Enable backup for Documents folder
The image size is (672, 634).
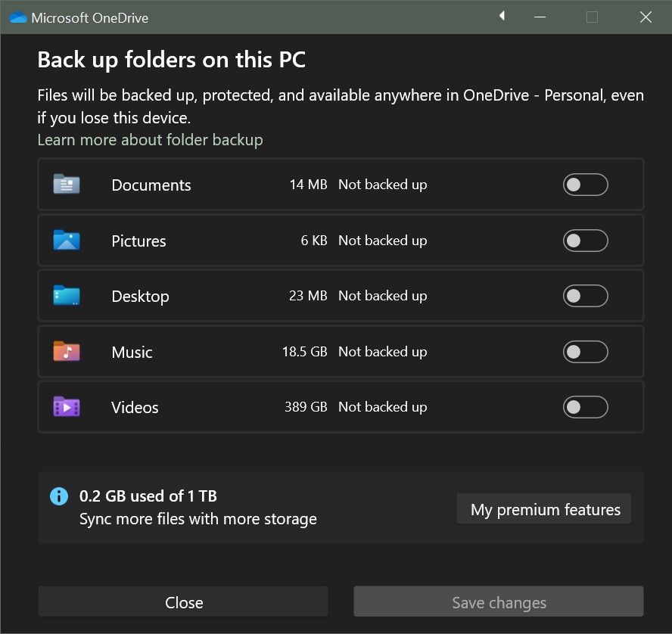pyautogui.click(x=585, y=185)
